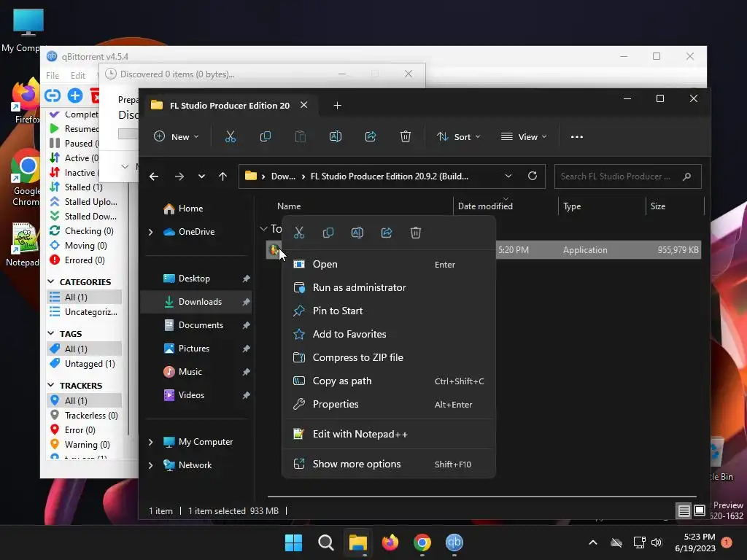Expand Network in navigation pane
747x560 pixels.
pos(150,465)
